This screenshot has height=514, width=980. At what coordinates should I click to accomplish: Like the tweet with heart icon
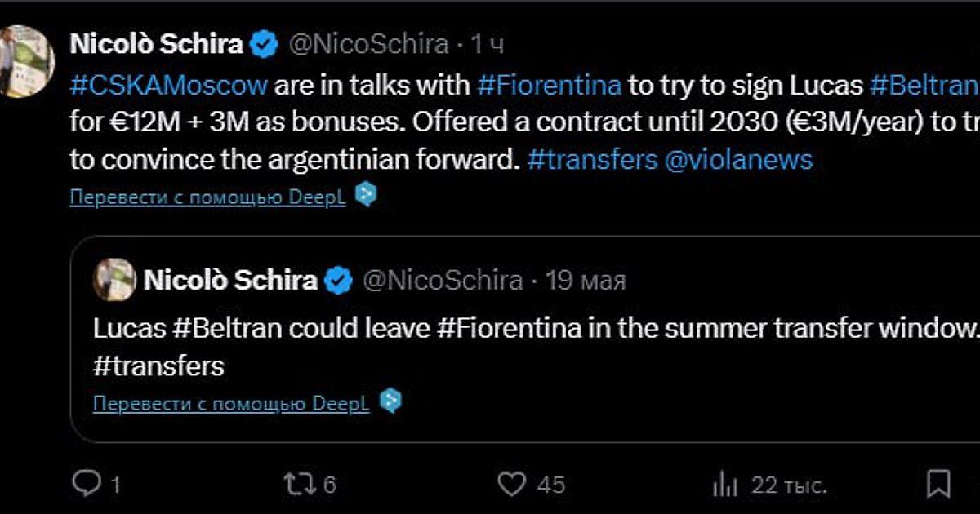[512, 484]
